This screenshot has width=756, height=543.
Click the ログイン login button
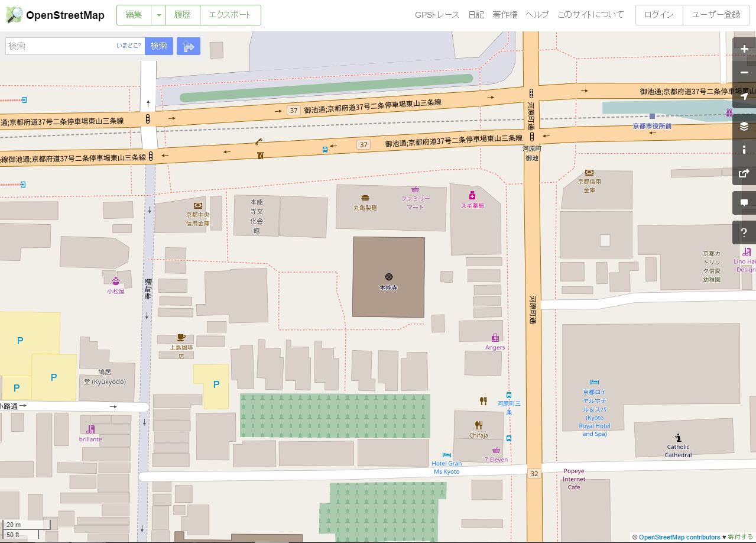tap(659, 15)
